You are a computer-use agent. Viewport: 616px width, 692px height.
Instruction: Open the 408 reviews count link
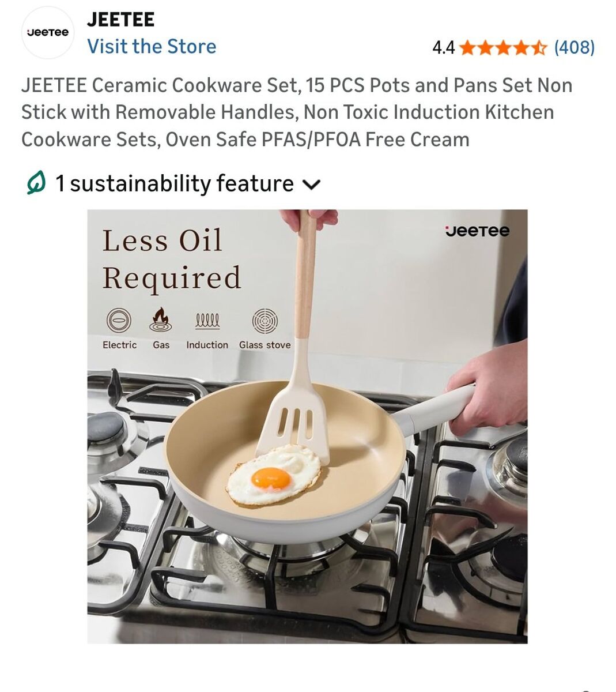tap(575, 47)
